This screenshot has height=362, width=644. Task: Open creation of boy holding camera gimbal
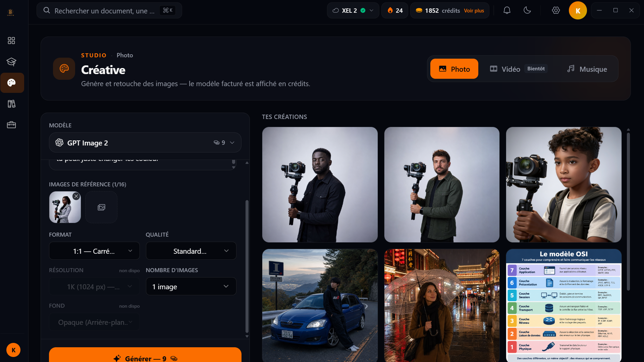(x=563, y=184)
